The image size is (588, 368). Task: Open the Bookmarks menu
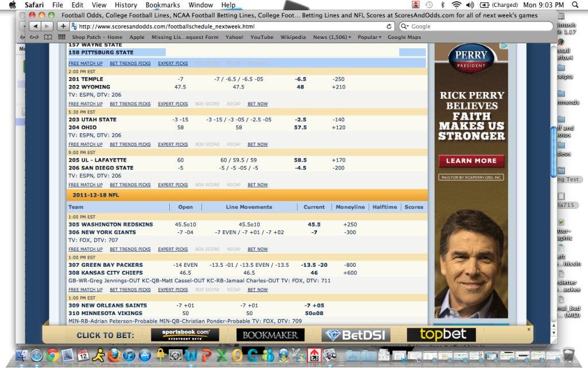[x=163, y=5]
